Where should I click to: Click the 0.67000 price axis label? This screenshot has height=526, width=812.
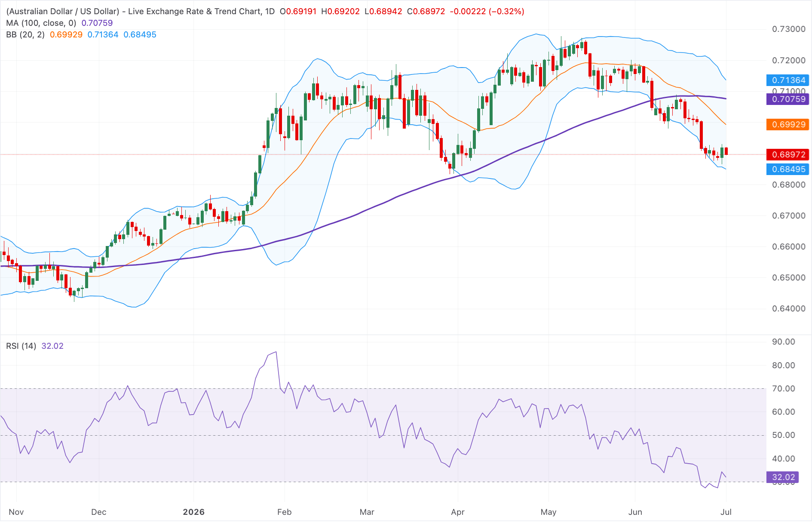(x=789, y=216)
